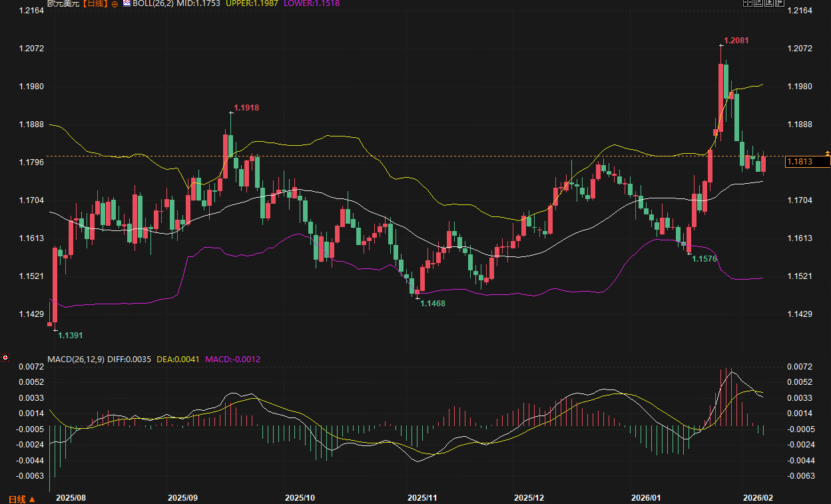This screenshot has width=831, height=504.
Task: Click the rightmost exit-arrow icon at top right
Action: click(779, 3)
